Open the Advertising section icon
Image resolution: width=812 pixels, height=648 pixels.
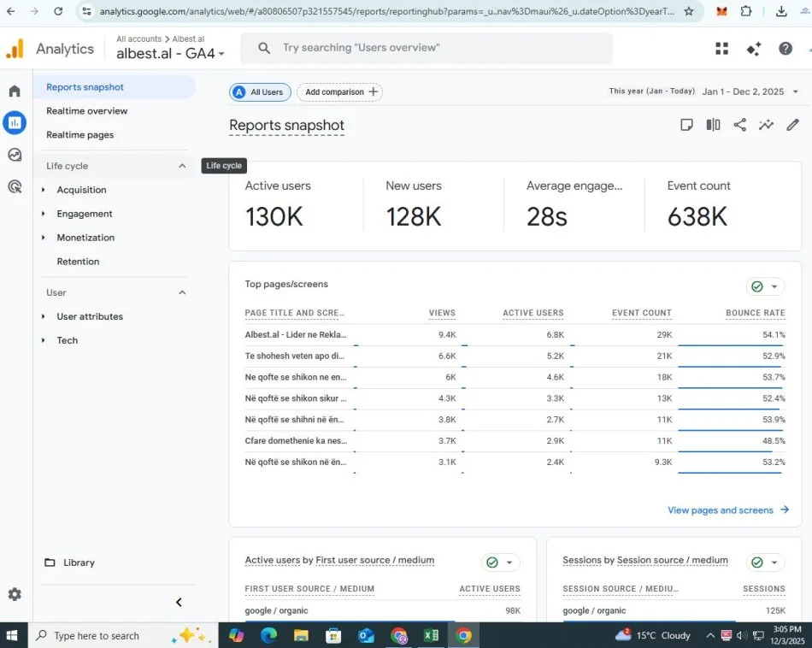tap(14, 187)
